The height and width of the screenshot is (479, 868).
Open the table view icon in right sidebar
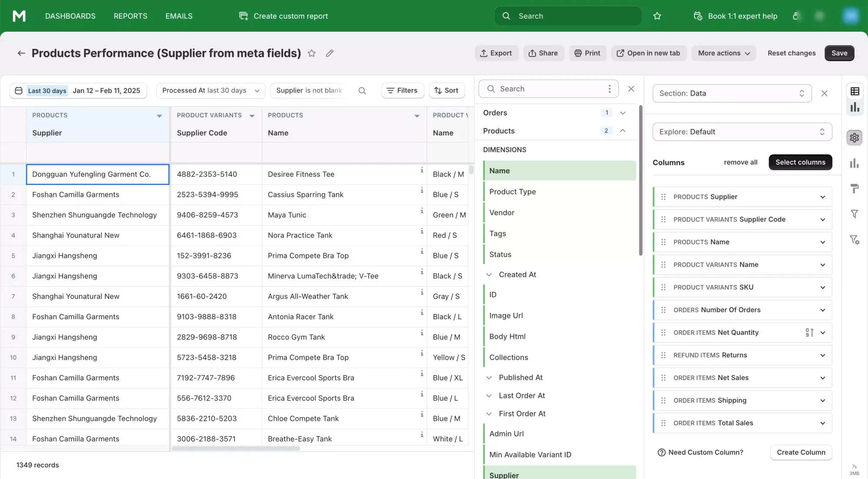[x=855, y=91]
